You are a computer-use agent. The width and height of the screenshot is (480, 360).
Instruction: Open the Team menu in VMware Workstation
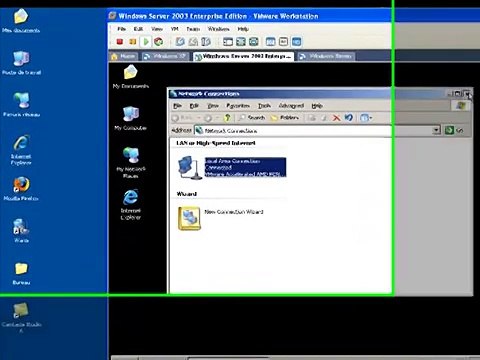193,29
